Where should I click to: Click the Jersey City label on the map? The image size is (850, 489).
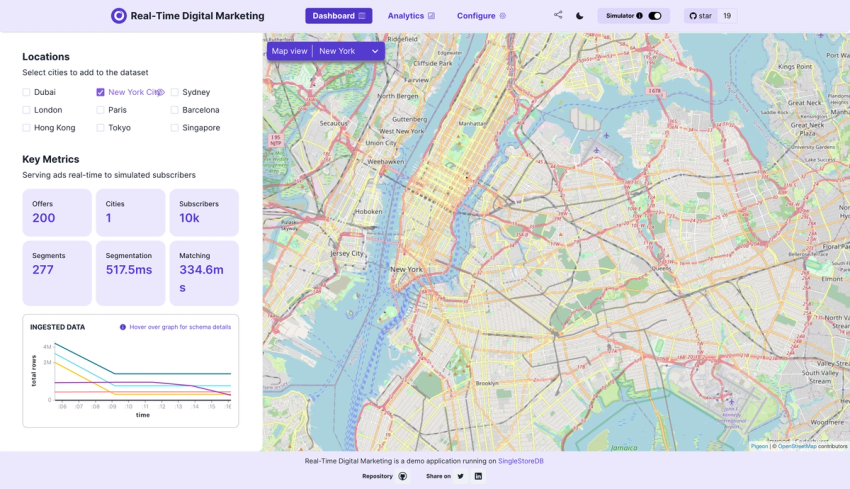point(347,253)
